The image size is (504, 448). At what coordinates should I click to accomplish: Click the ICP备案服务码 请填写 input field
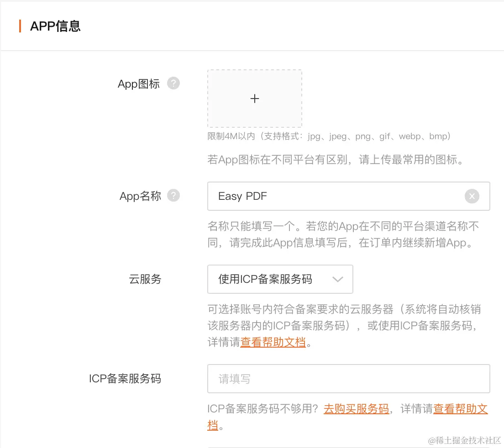(x=348, y=379)
